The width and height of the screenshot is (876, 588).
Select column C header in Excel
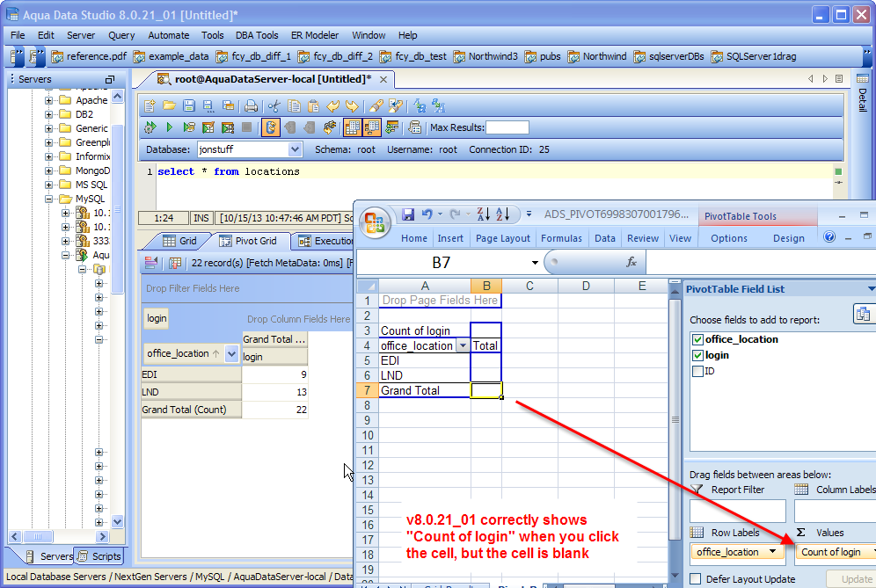click(x=529, y=286)
